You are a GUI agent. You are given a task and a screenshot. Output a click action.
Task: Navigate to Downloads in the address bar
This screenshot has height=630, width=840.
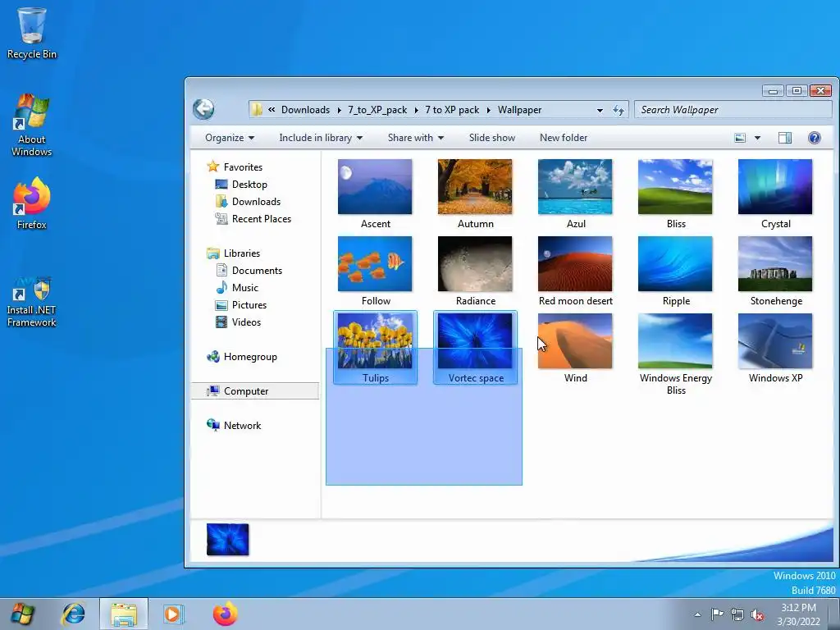click(x=305, y=110)
